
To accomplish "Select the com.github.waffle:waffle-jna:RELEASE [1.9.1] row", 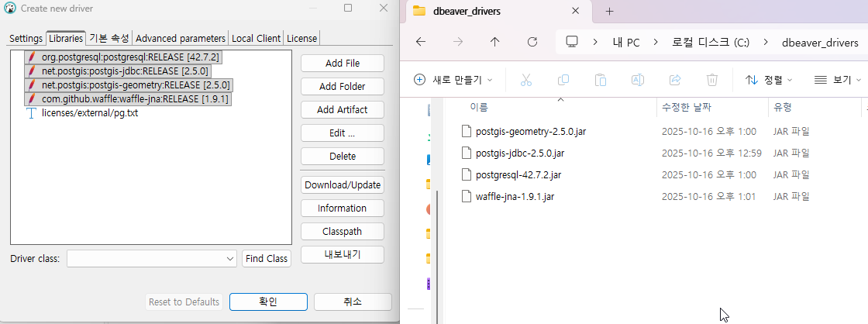I will point(128,99).
